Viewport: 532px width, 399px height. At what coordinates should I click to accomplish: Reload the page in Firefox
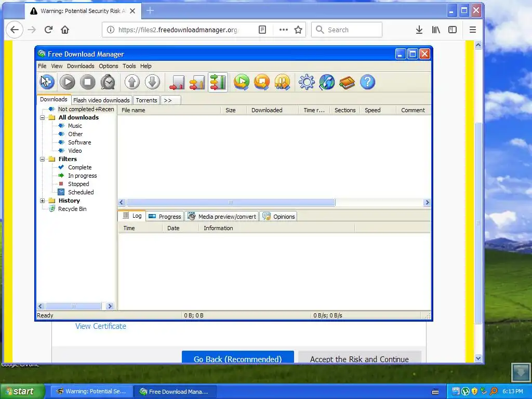(48, 30)
